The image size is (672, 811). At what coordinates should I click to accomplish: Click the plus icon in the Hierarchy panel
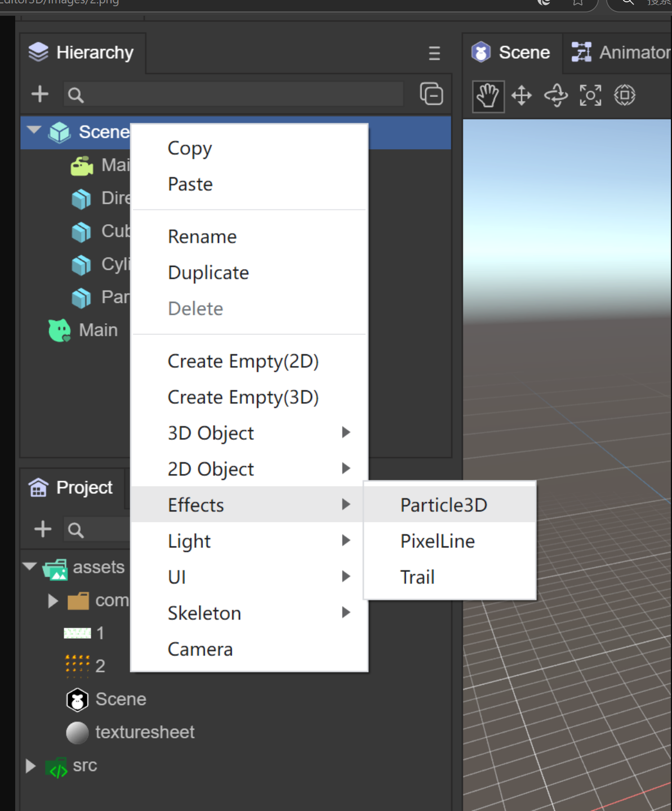(39, 94)
